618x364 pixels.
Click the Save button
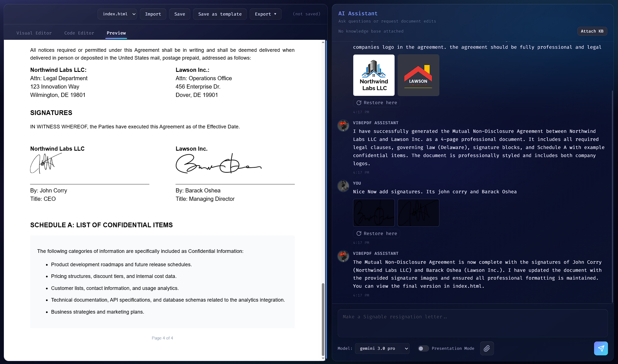180,14
